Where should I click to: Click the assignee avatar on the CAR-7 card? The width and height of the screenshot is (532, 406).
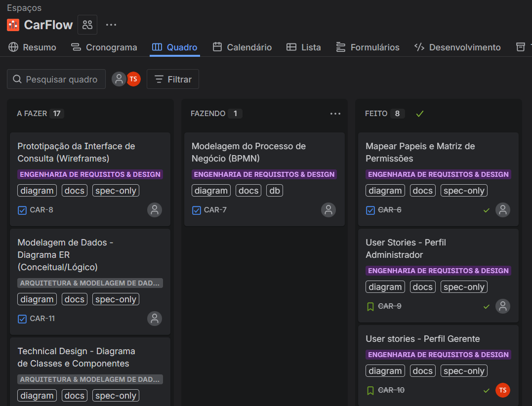pyautogui.click(x=328, y=210)
